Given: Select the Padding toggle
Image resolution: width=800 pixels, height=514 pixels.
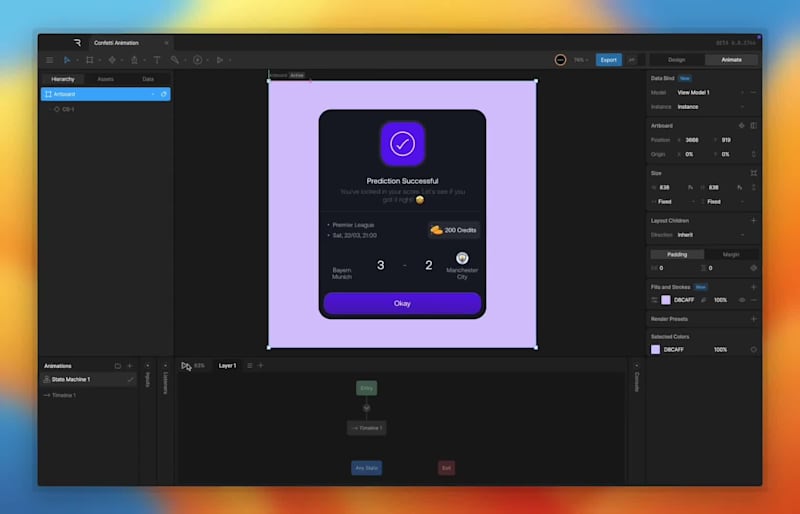Looking at the screenshot, I should [677, 254].
